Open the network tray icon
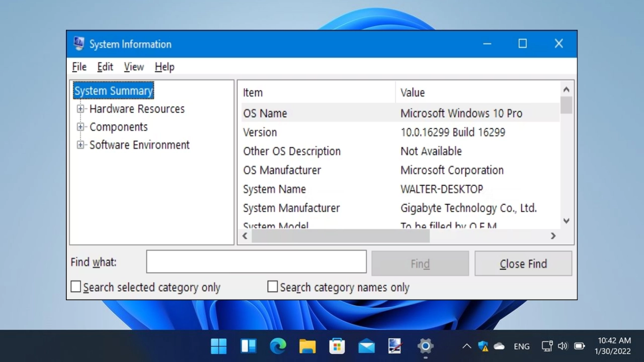644x362 pixels. click(547, 346)
